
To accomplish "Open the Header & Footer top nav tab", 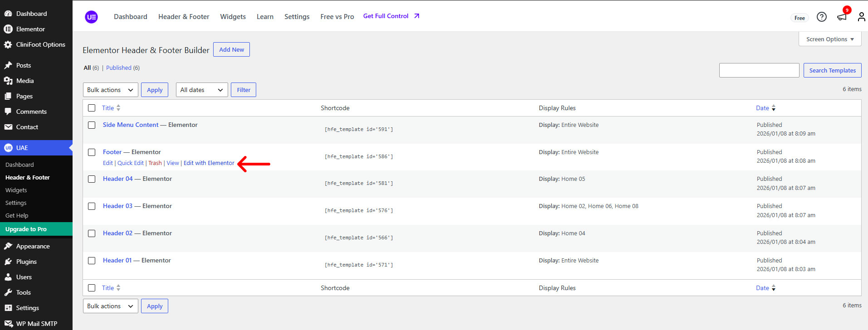I will coord(184,17).
